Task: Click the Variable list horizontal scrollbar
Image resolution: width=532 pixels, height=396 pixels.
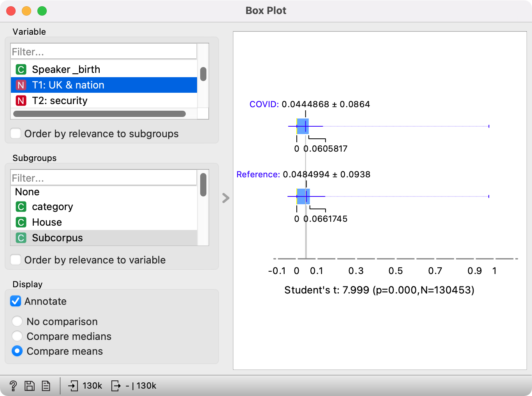Action: 99,114
